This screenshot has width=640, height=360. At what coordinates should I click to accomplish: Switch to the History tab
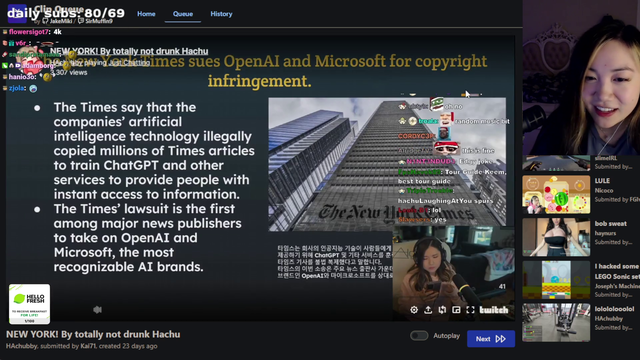[x=221, y=14]
